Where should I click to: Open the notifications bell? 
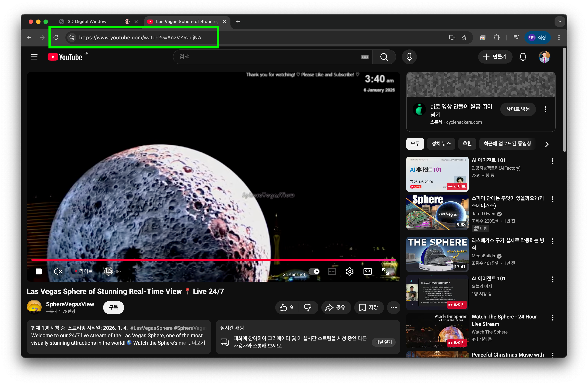coord(523,57)
